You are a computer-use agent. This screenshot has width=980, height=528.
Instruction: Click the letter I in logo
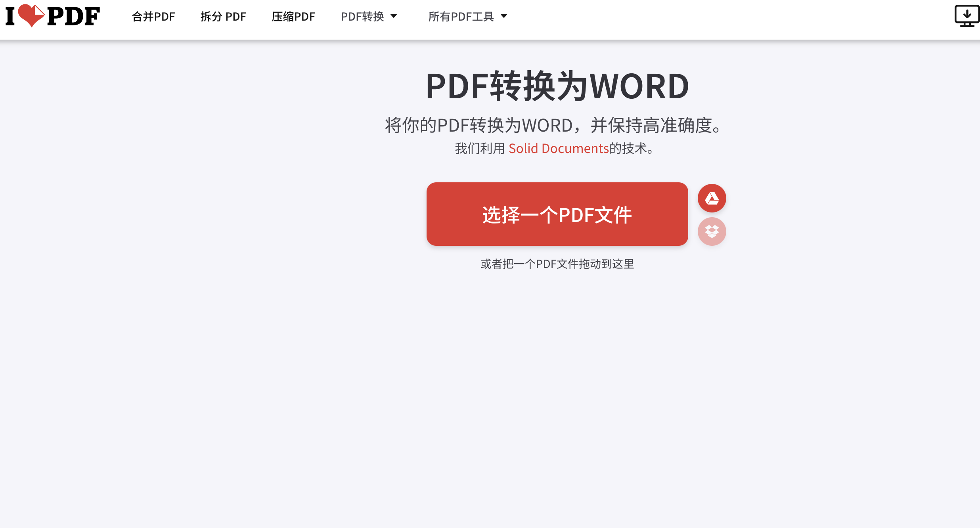tap(10, 17)
